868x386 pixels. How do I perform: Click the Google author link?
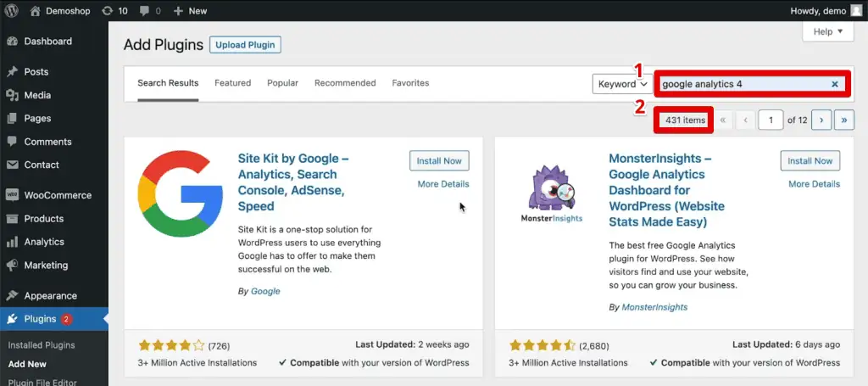[x=265, y=291]
